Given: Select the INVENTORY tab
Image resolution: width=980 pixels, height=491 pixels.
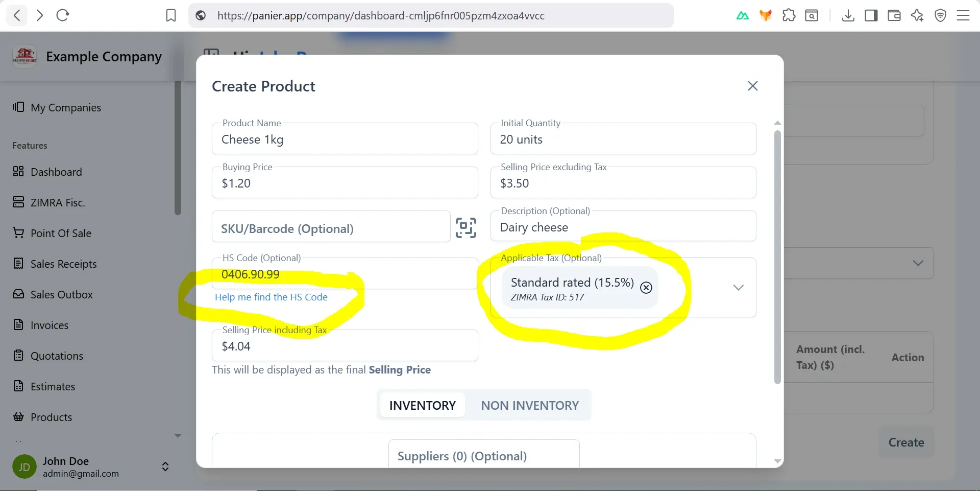Looking at the screenshot, I should click(x=423, y=405).
